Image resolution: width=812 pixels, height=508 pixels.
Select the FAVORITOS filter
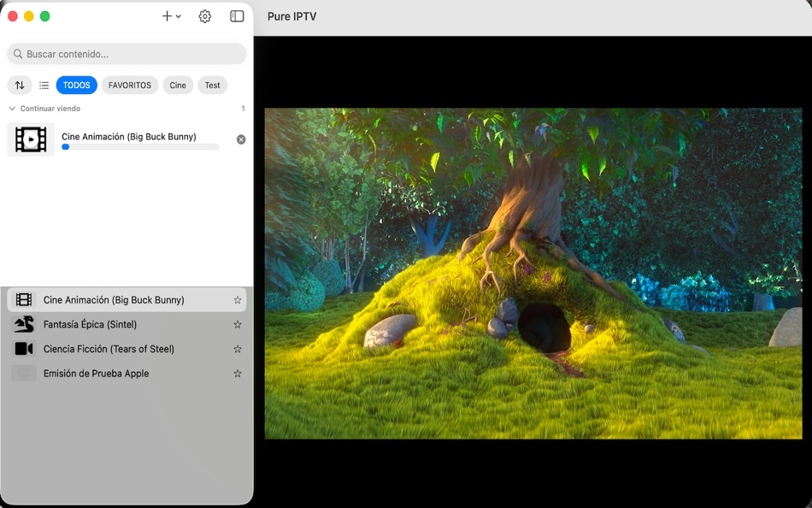pos(129,85)
